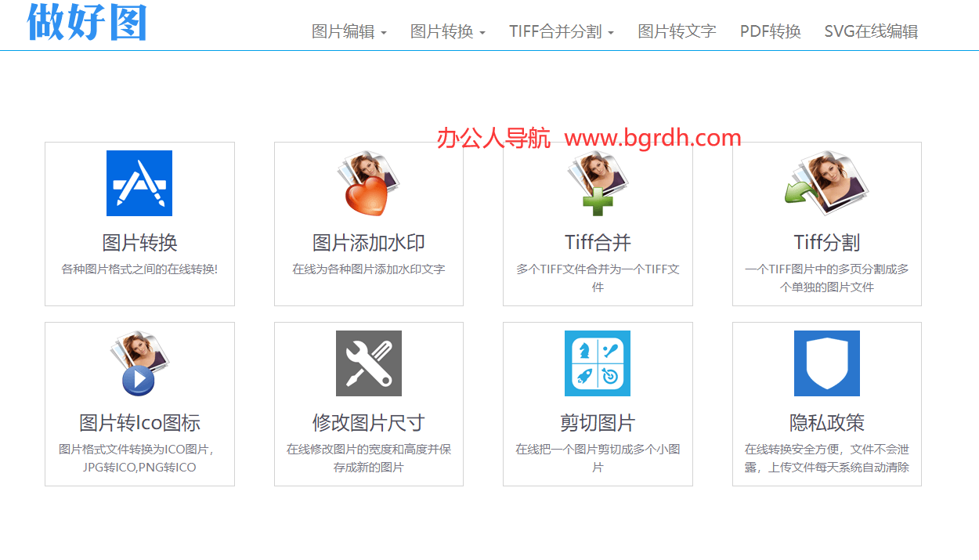Select SVG在线编辑 in the top navigation
The height and width of the screenshot is (560, 979).
point(871,31)
